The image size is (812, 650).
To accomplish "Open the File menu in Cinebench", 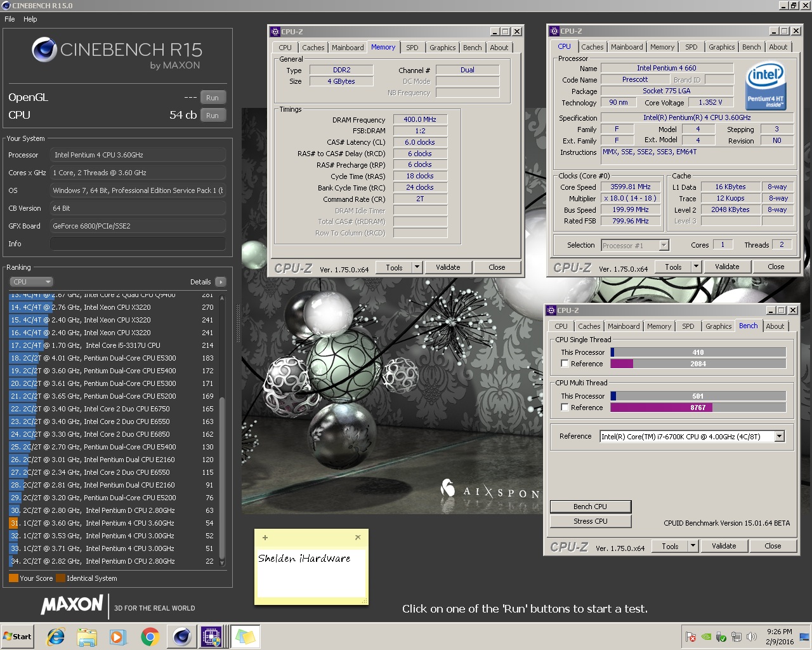I will (x=10, y=19).
